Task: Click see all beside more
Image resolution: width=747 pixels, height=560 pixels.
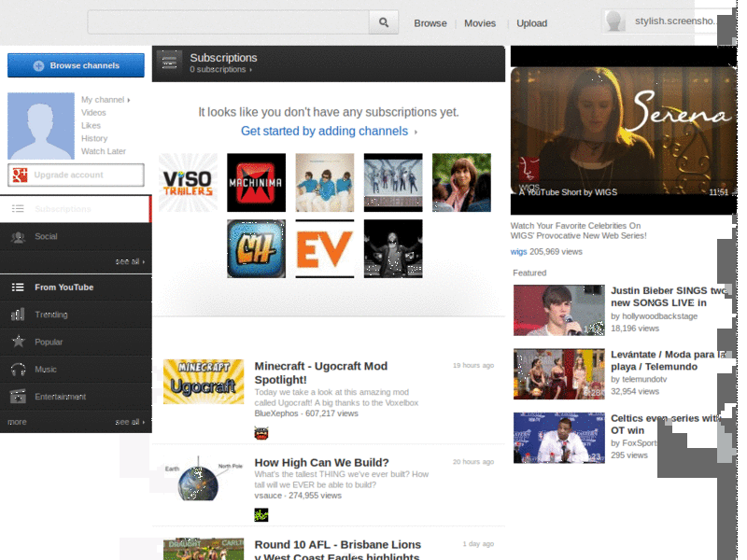Action: tap(130, 422)
